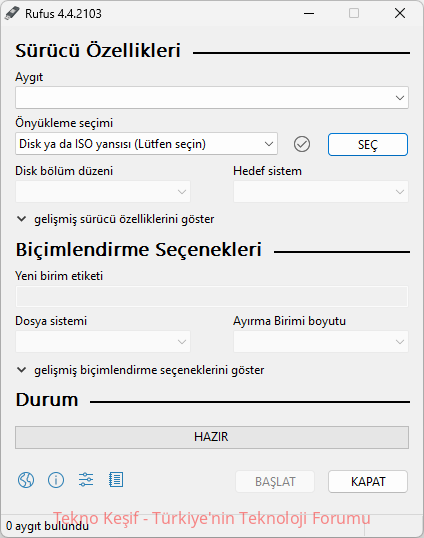Click the Yeni birim etiketi field
This screenshot has width=424, height=538.
tap(212, 296)
